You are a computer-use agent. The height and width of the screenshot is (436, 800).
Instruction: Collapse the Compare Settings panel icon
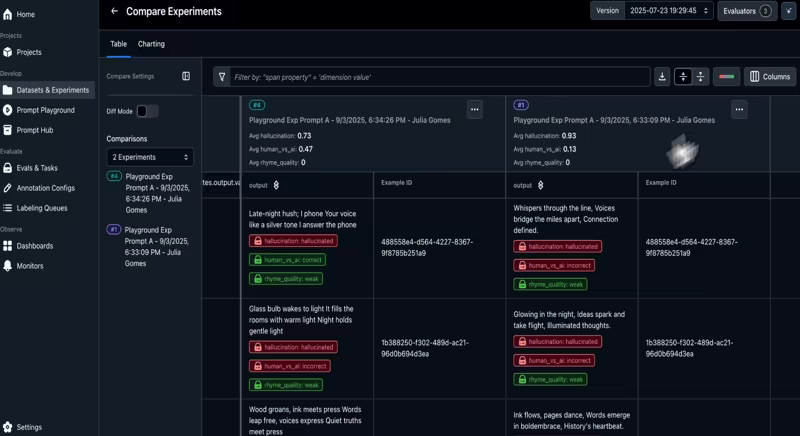[x=186, y=76]
